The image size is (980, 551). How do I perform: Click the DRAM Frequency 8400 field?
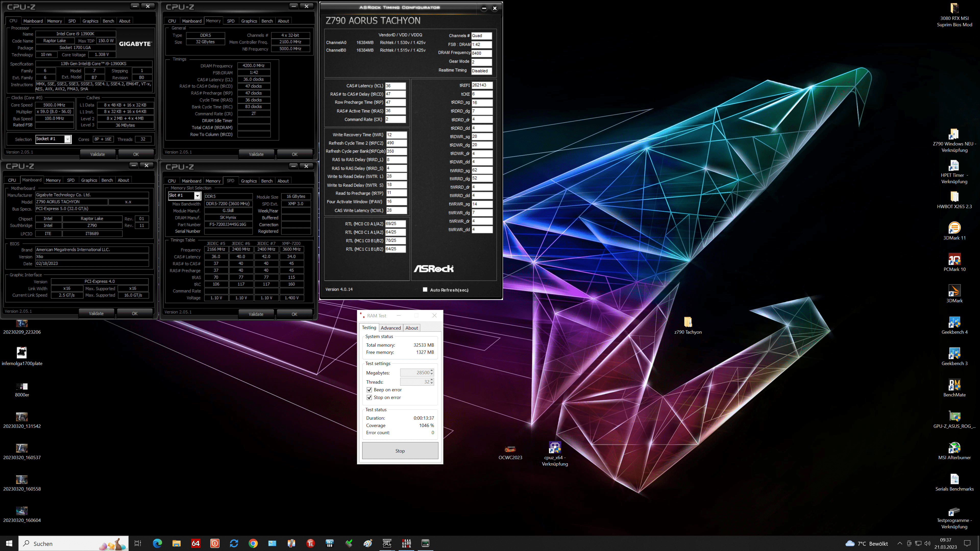click(x=482, y=53)
